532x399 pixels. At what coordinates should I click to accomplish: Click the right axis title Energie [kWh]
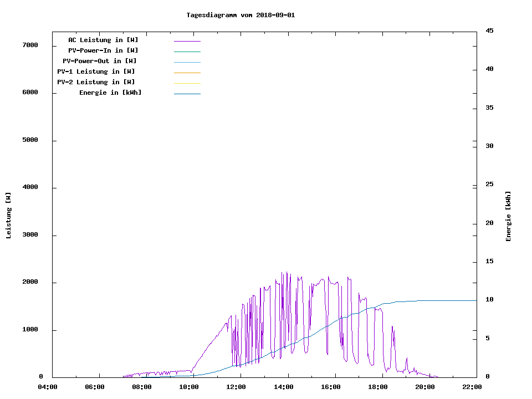pyautogui.click(x=508, y=216)
